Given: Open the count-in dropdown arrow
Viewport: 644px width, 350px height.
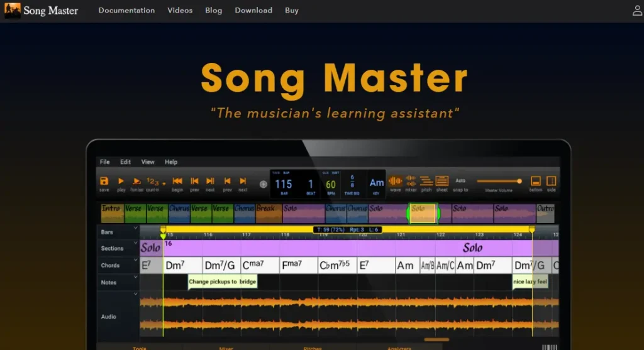Looking at the screenshot, I should (x=164, y=184).
